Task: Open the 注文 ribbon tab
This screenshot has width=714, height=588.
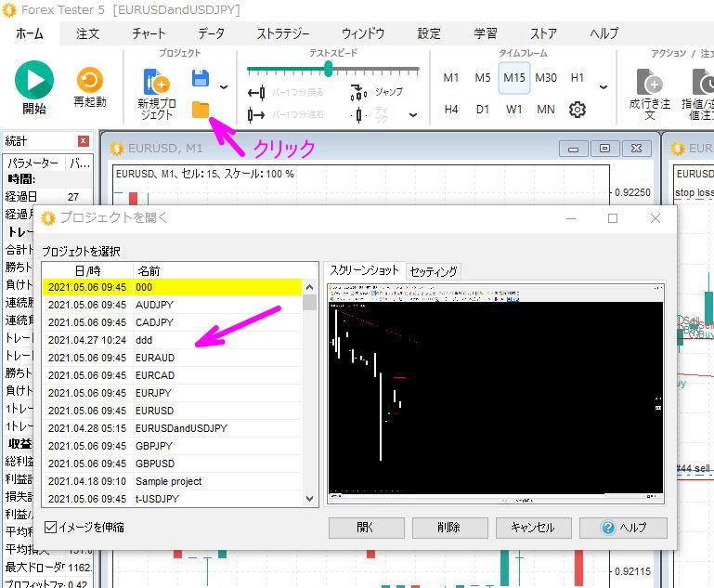Action: (x=87, y=33)
